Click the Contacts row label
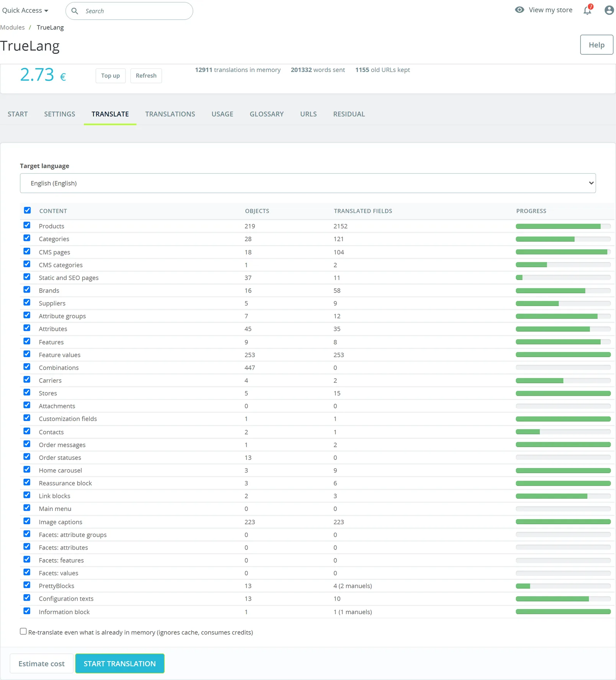616x680 pixels. 51,432
